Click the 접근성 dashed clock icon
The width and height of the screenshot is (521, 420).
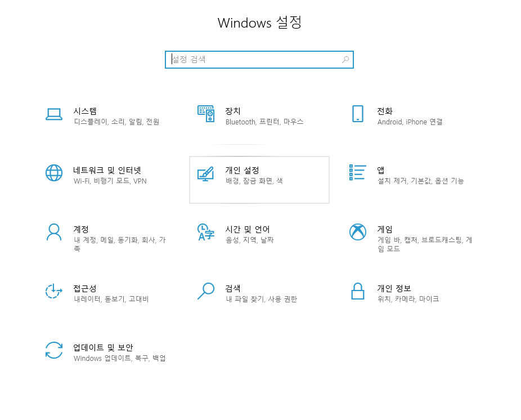[54, 291]
